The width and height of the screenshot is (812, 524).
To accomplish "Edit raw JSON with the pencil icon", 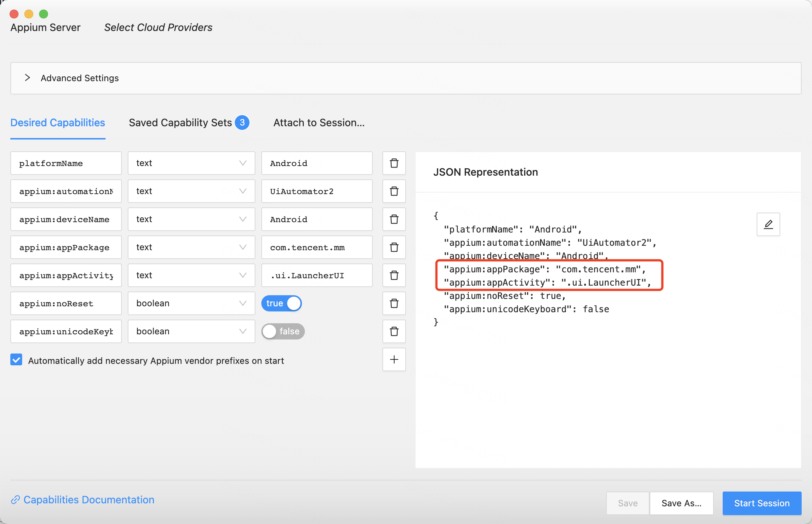I will click(768, 224).
